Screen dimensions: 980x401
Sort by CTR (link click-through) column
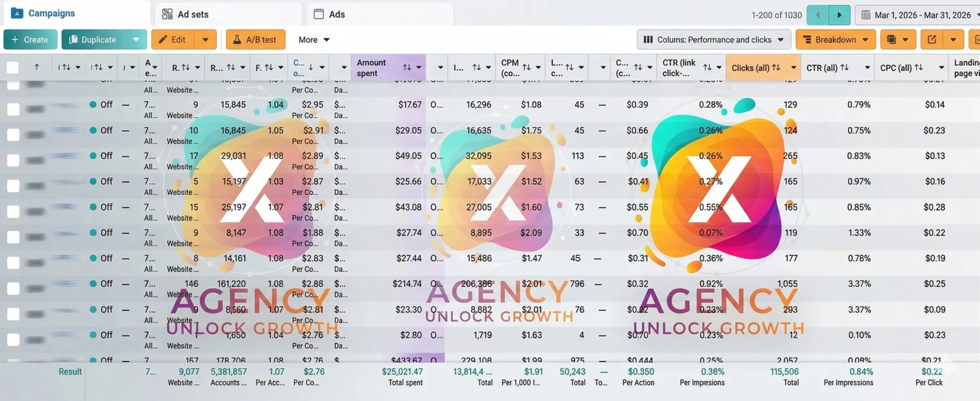click(707, 67)
